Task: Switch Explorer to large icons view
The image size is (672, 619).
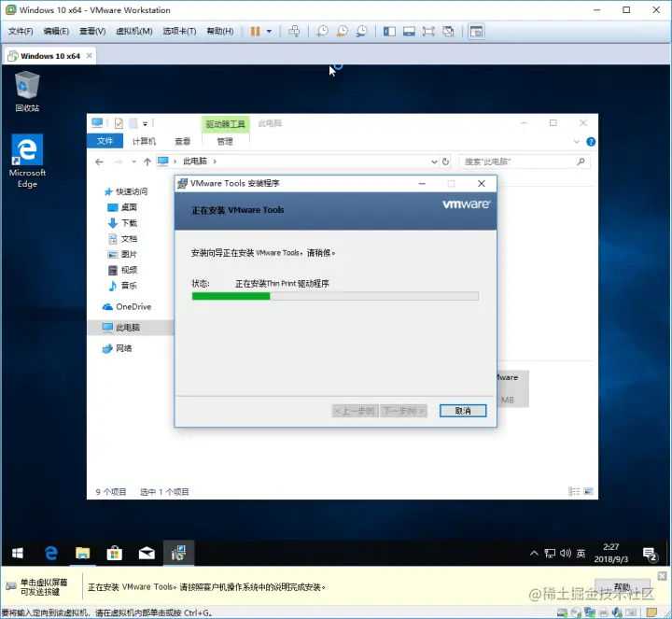Action: (x=588, y=491)
